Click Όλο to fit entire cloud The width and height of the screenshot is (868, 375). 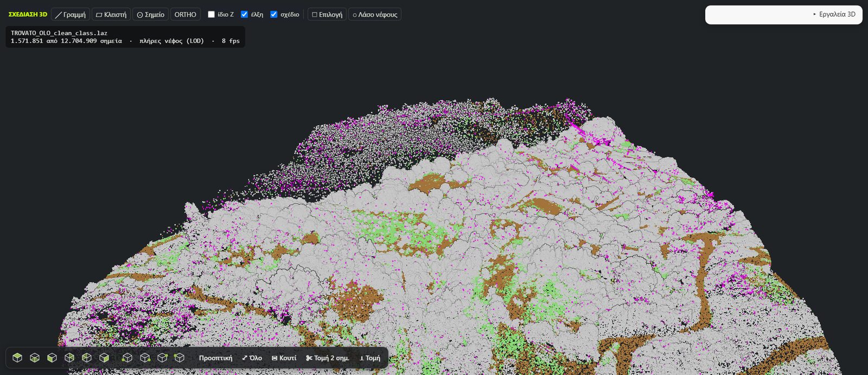pyautogui.click(x=252, y=358)
